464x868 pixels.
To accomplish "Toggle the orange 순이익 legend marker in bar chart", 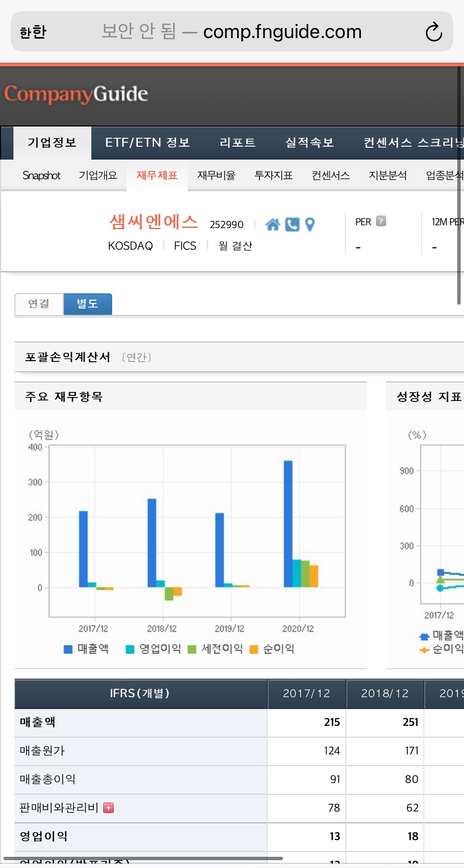I will tap(253, 649).
